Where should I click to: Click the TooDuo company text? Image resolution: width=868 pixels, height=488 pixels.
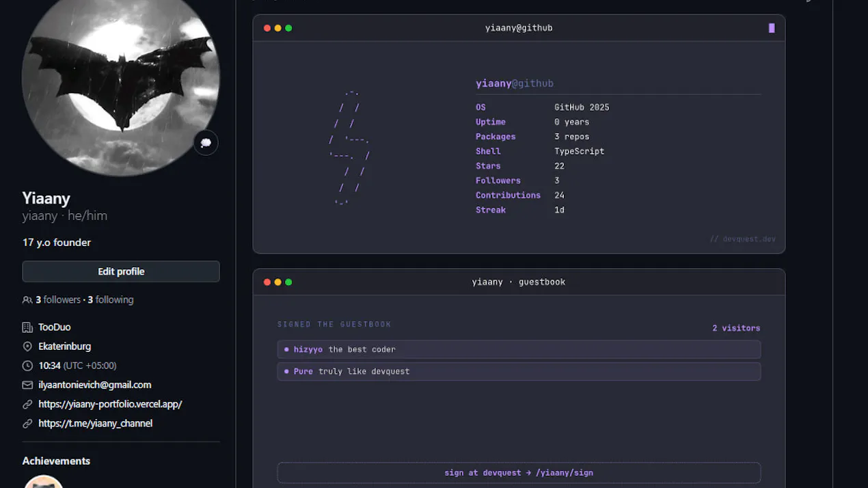[x=55, y=327]
